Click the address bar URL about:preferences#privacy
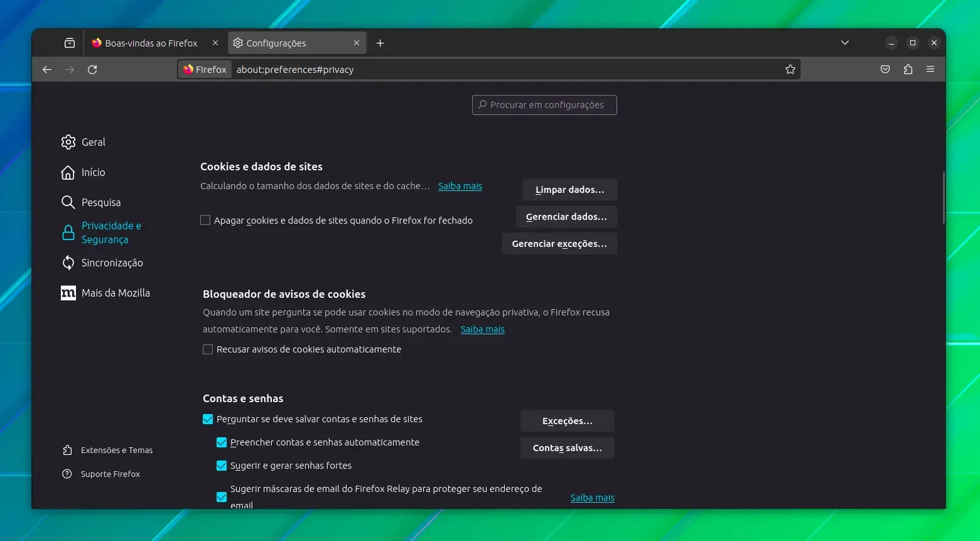 pyautogui.click(x=295, y=70)
